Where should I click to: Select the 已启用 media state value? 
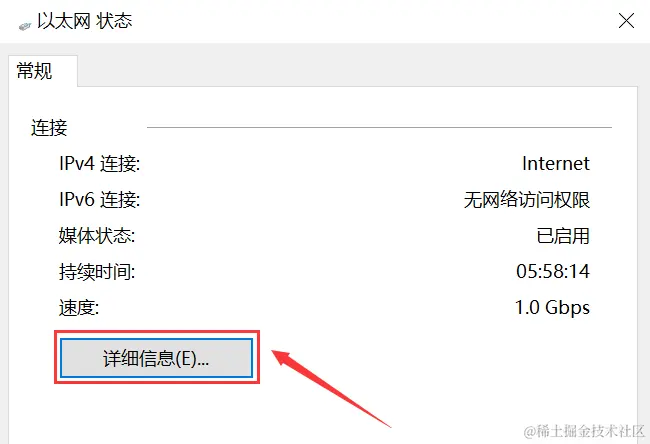[x=563, y=236]
